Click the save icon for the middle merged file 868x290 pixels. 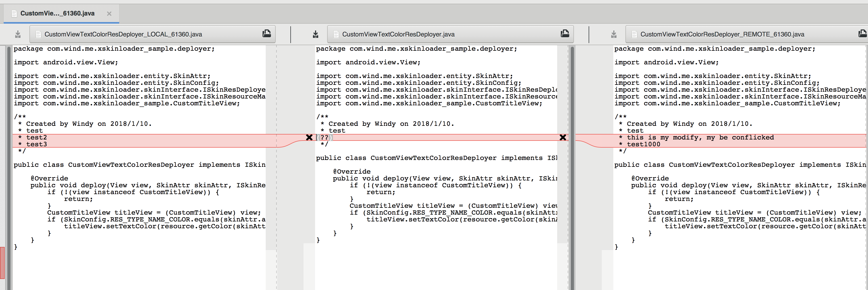[315, 34]
